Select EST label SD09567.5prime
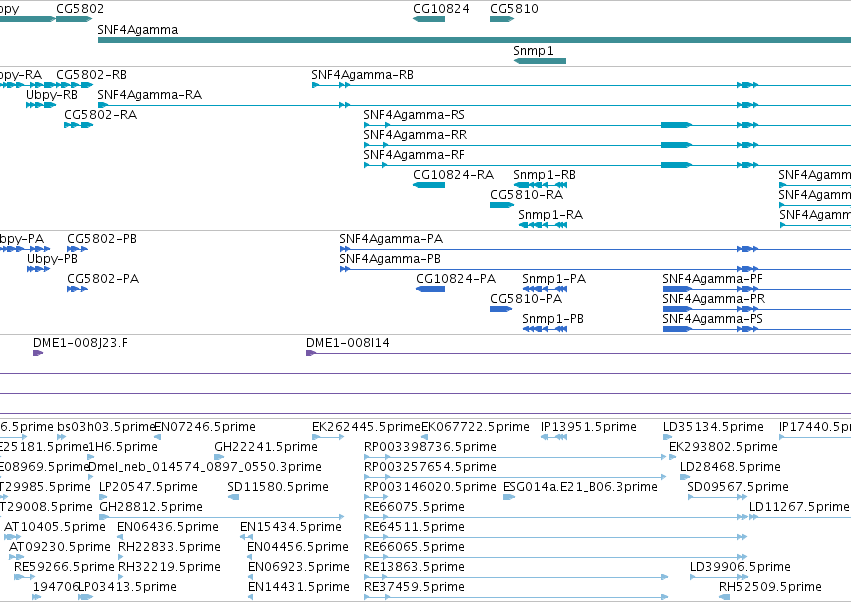Viewport: 851px width, 602px height. click(738, 487)
